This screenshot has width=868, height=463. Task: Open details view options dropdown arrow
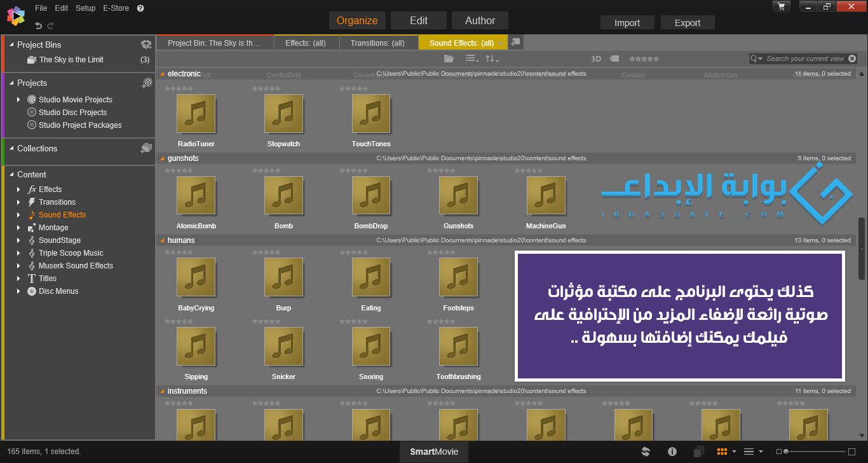coord(761,452)
